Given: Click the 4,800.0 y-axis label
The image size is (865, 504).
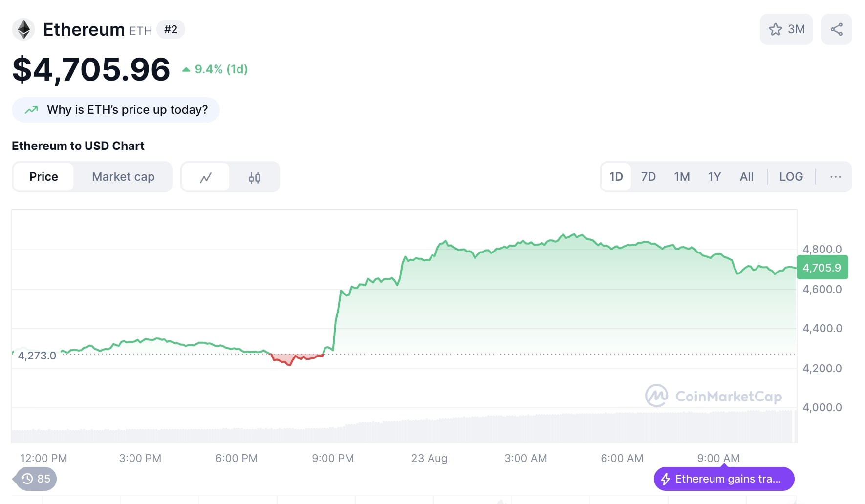Looking at the screenshot, I should click(822, 249).
